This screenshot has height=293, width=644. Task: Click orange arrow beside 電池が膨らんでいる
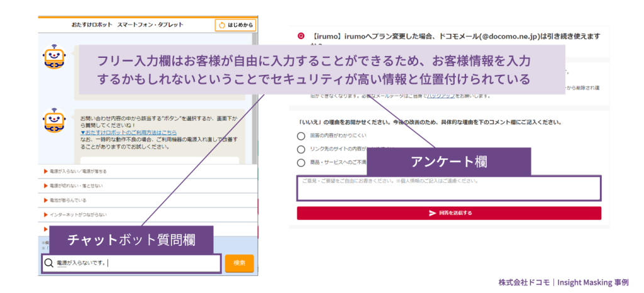[x=46, y=201]
